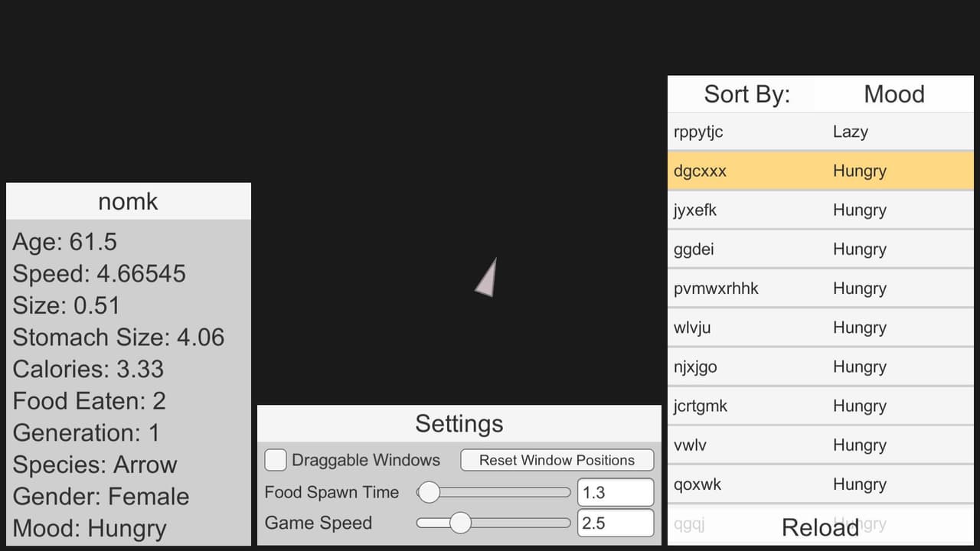
Task: Pick the qoxwk creature row
Action: point(820,484)
